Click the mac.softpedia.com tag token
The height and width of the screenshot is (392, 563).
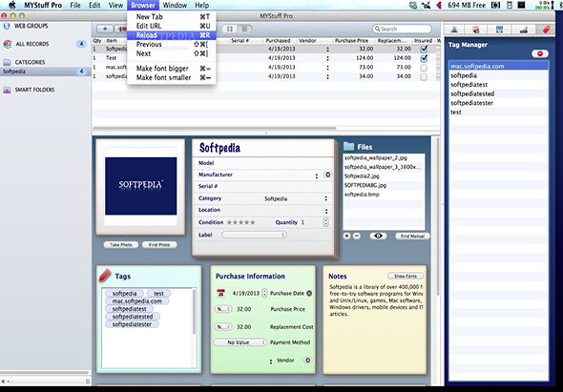pos(137,300)
